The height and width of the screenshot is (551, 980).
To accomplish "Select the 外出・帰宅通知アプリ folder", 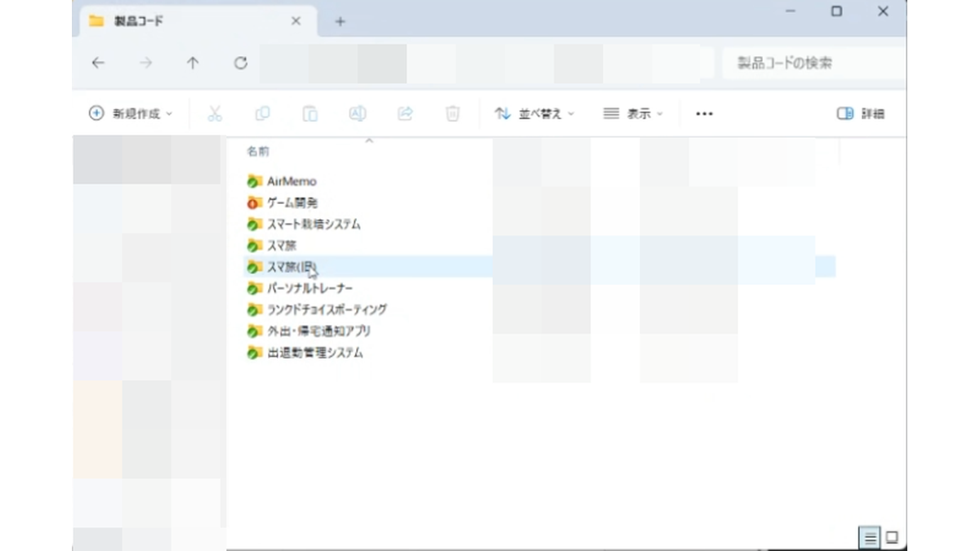I will tap(319, 331).
